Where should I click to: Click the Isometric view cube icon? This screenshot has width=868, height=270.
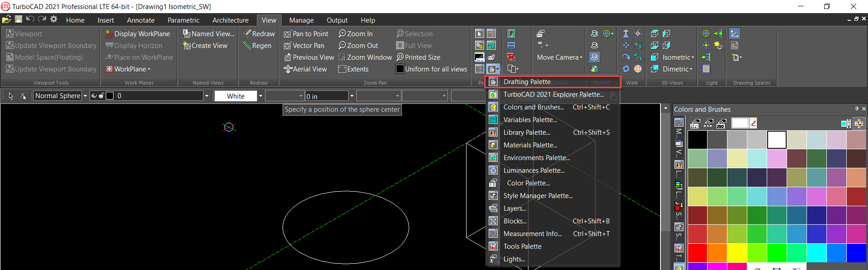point(654,57)
